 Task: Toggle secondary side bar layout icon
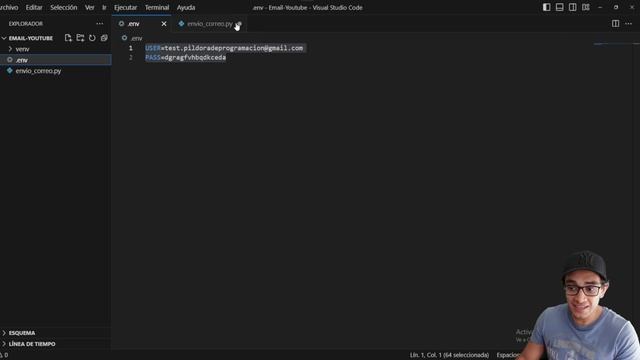pos(573,7)
